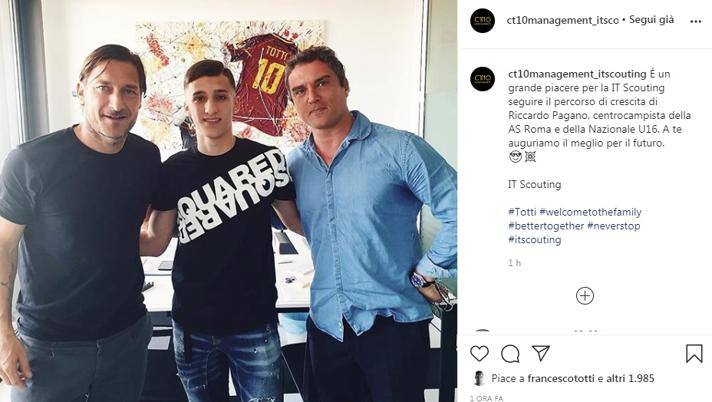Open the #welcometothefamily hashtag
The height and width of the screenshot is (402, 712).
point(590,212)
